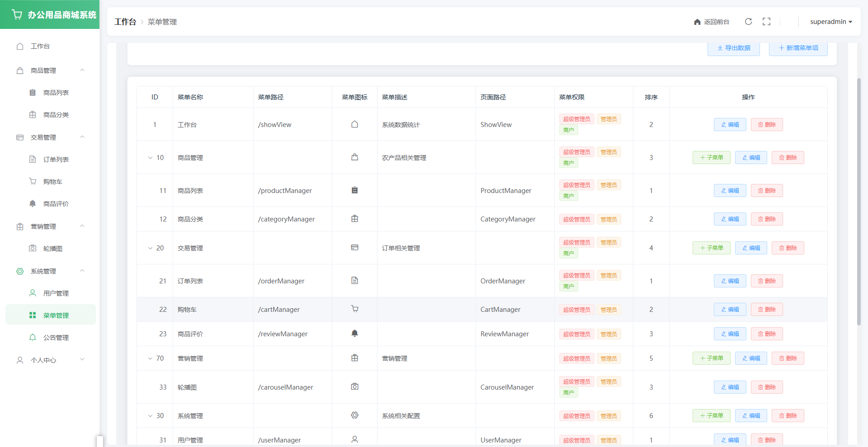Open 用户管理 from the sidebar
This screenshot has width=868, height=447.
coord(56,293)
